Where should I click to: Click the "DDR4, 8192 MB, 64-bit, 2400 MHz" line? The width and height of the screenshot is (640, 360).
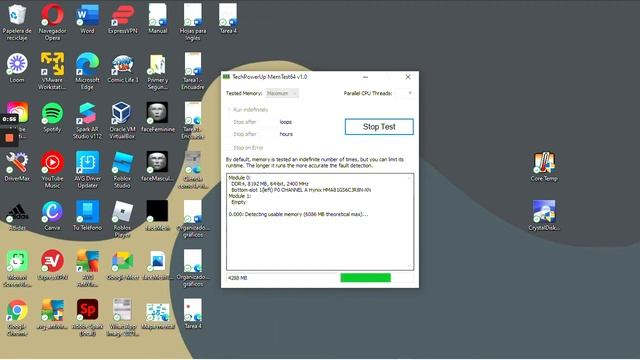[270, 184]
